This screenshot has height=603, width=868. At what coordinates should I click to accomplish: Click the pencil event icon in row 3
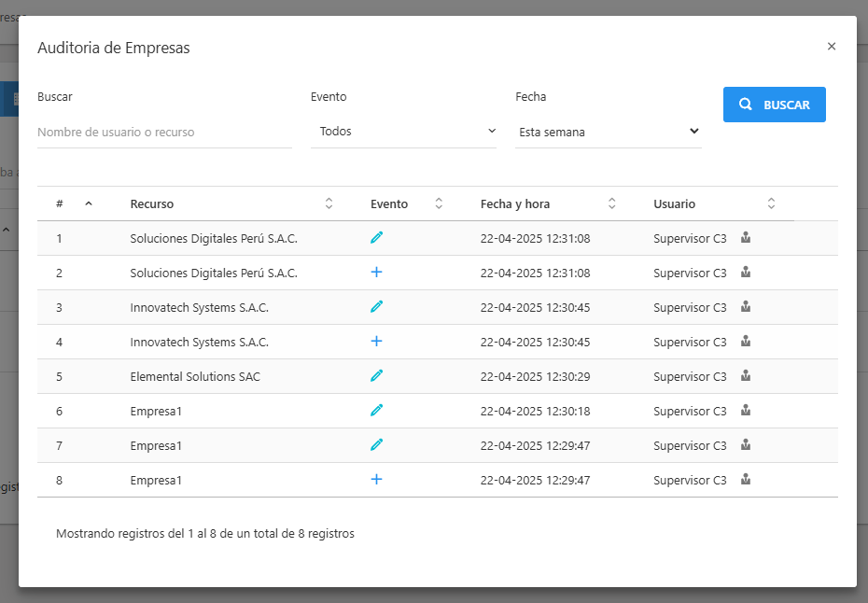coord(376,307)
